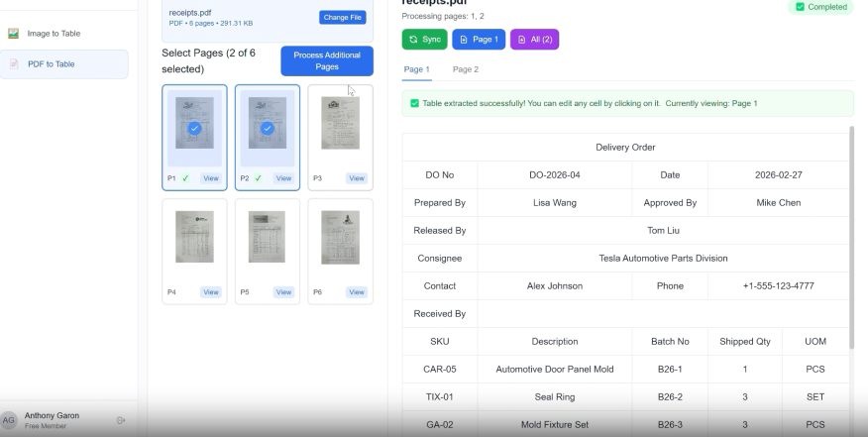Click the SKU column header cell
868x437 pixels.
tap(440, 341)
